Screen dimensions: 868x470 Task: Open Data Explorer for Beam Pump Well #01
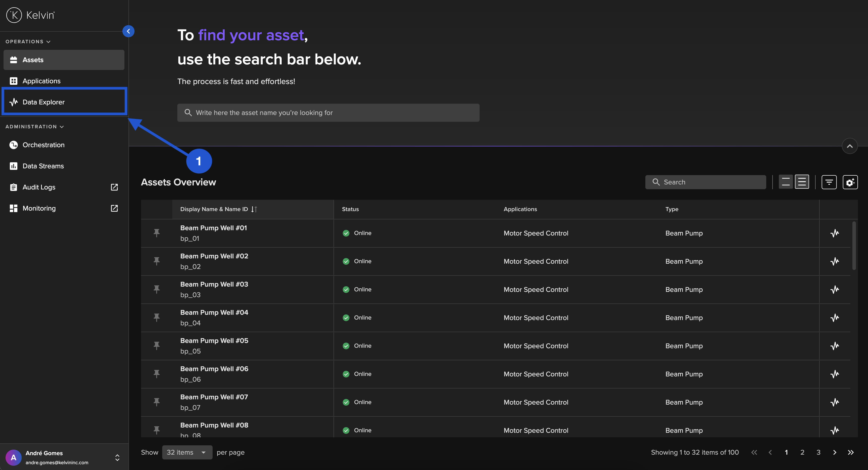[834, 233]
